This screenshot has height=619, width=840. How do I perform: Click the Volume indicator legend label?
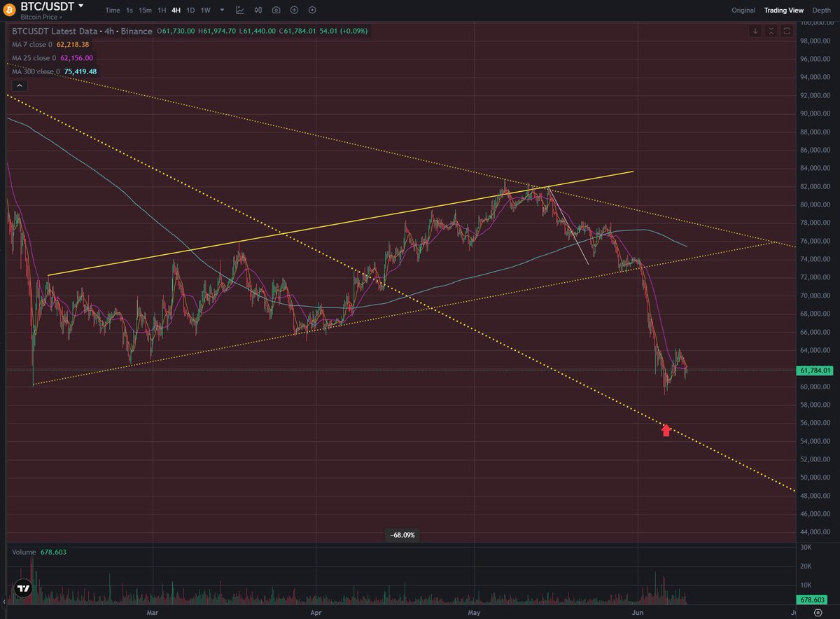24,552
